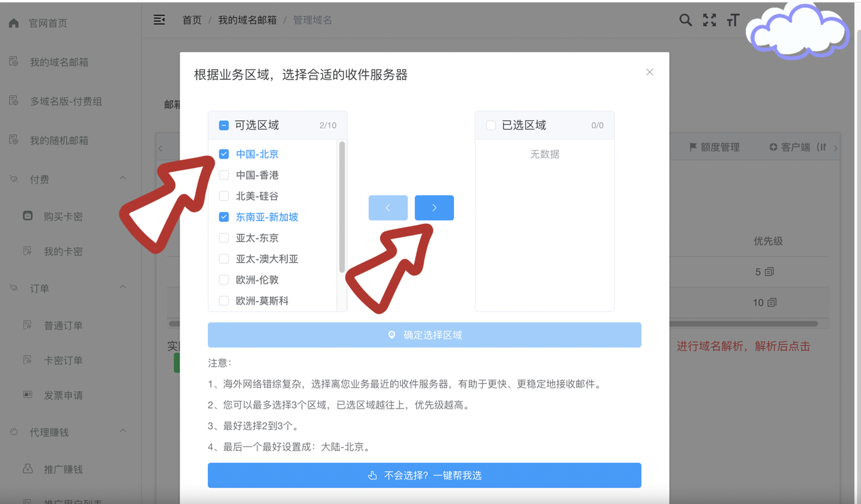Click 不会选择？一键帮我选 button
861x504 pixels.
click(424, 475)
